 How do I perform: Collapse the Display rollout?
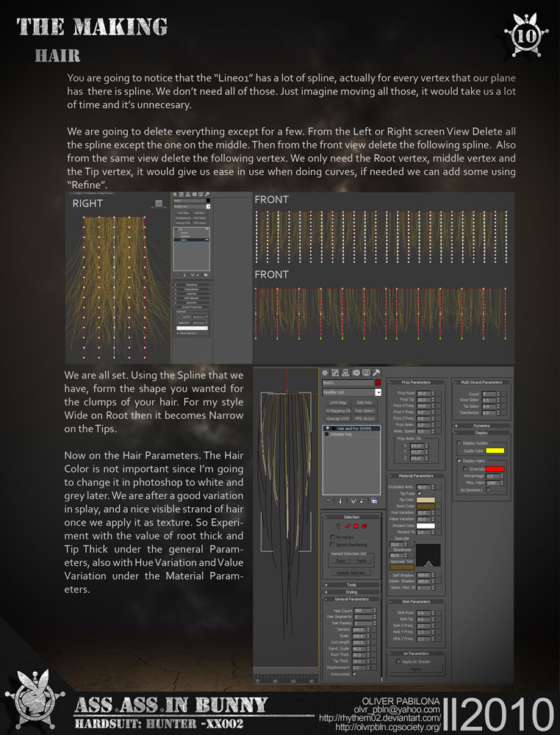[481, 433]
